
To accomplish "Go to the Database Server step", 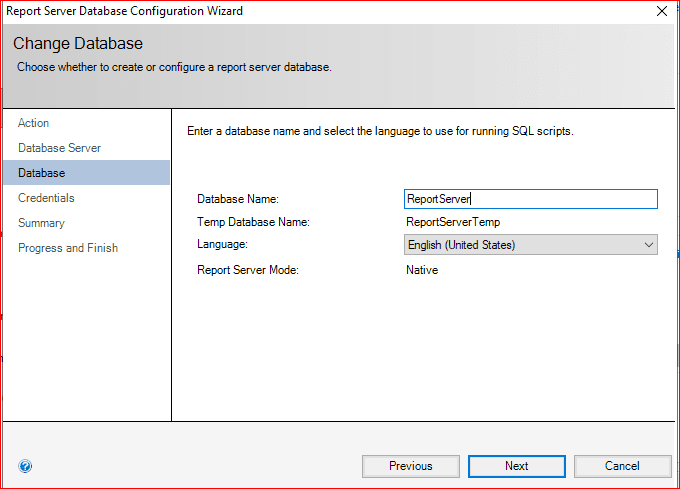I will coord(59,148).
